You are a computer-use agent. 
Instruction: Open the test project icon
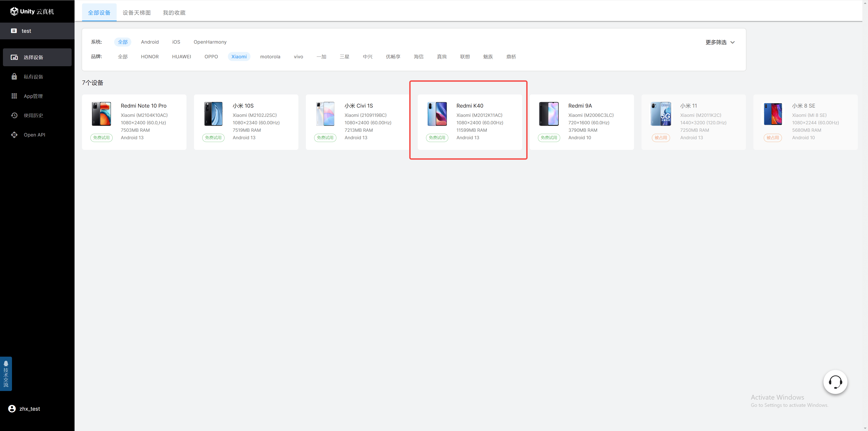point(14,31)
